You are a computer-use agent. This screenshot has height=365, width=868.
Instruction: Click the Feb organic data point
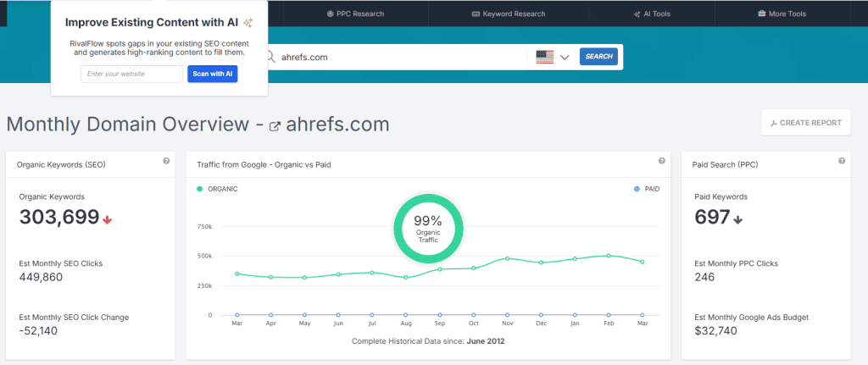609,256
